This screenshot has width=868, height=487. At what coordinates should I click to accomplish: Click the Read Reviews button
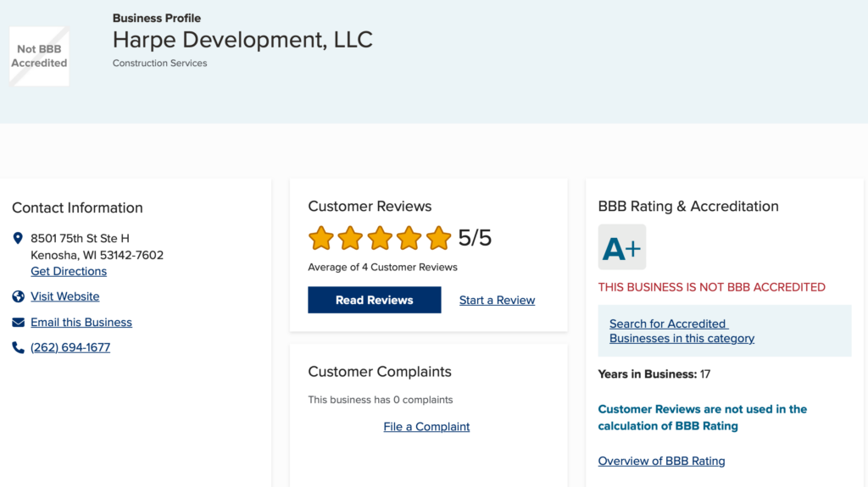pyautogui.click(x=374, y=300)
